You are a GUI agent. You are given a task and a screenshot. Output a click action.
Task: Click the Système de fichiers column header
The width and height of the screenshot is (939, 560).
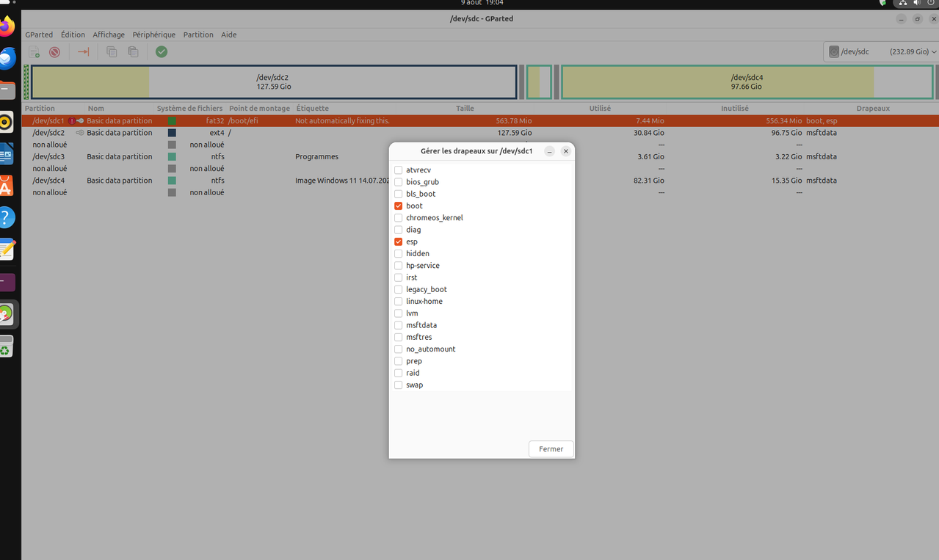(189, 109)
